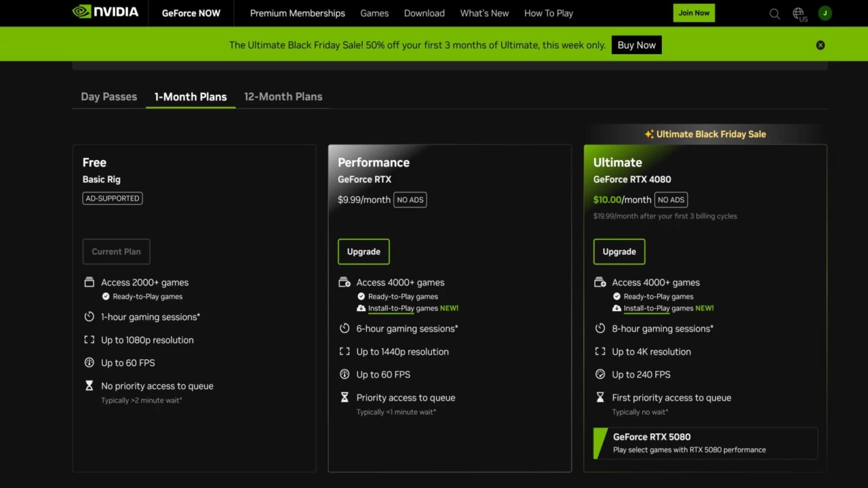Viewport: 868px width, 488px height.
Task: Open the user profile avatar
Action: pyautogui.click(x=825, y=12)
